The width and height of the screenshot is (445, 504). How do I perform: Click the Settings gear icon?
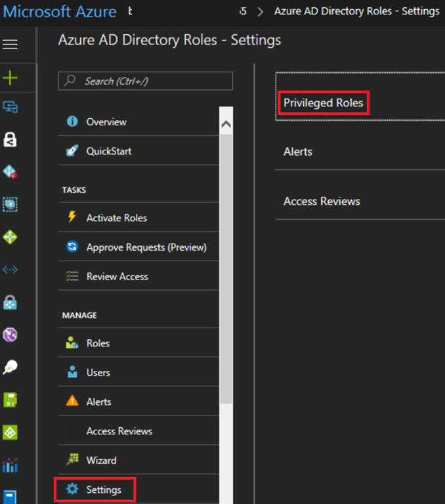click(x=72, y=490)
